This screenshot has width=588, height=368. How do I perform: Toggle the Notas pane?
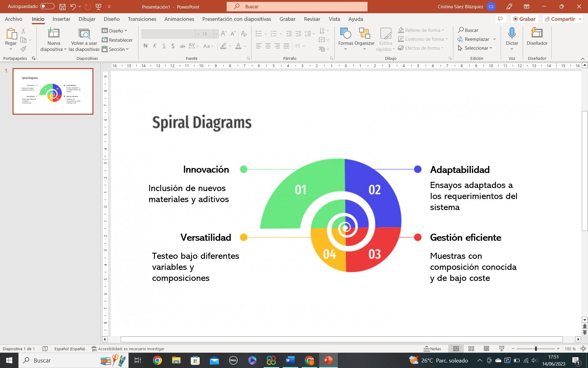[x=432, y=349]
